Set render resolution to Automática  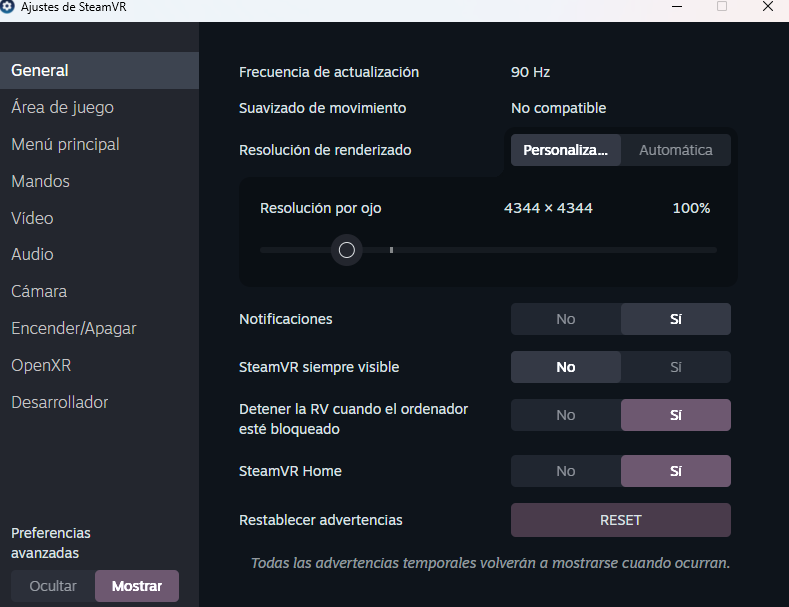pyautogui.click(x=676, y=150)
